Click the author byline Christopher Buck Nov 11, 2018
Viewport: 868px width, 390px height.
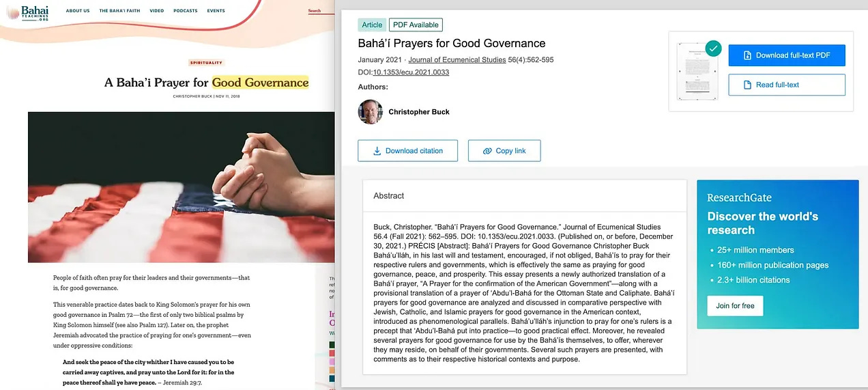(206, 96)
